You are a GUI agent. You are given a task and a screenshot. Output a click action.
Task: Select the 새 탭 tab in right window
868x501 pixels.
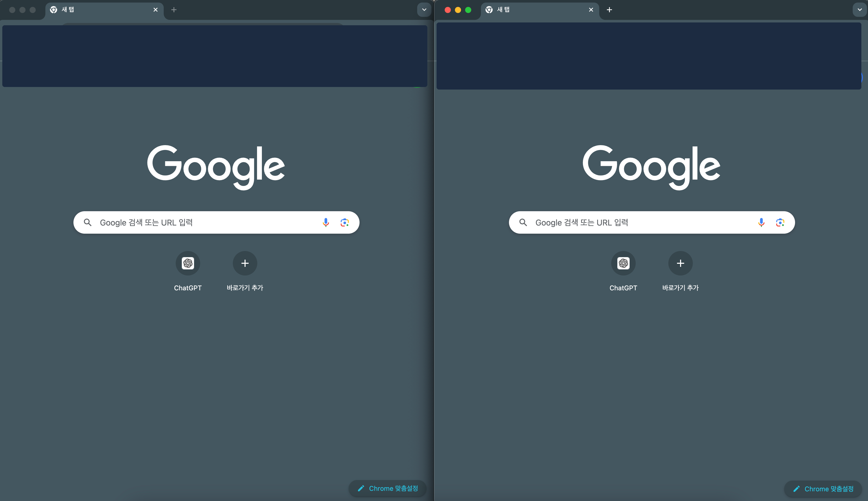click(x=535, y=10)
